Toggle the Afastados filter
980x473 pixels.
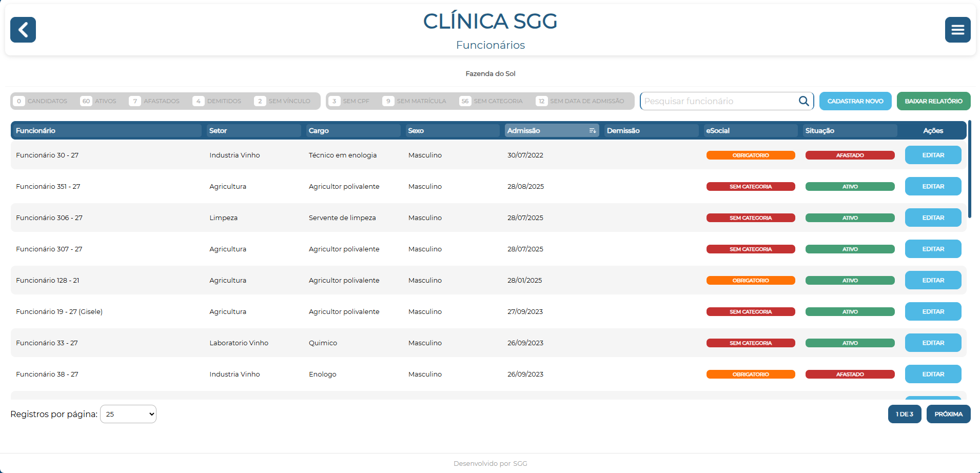pyautogui.click(x=154, y=101)
